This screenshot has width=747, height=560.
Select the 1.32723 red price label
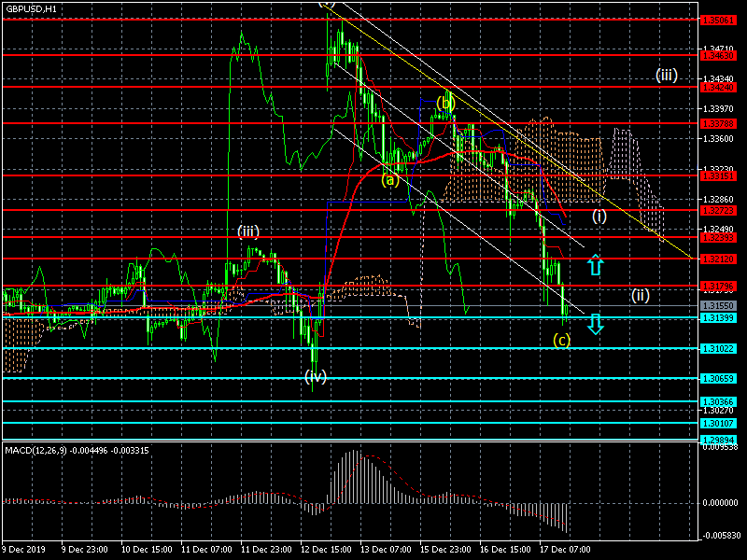[x=718, y=211]
